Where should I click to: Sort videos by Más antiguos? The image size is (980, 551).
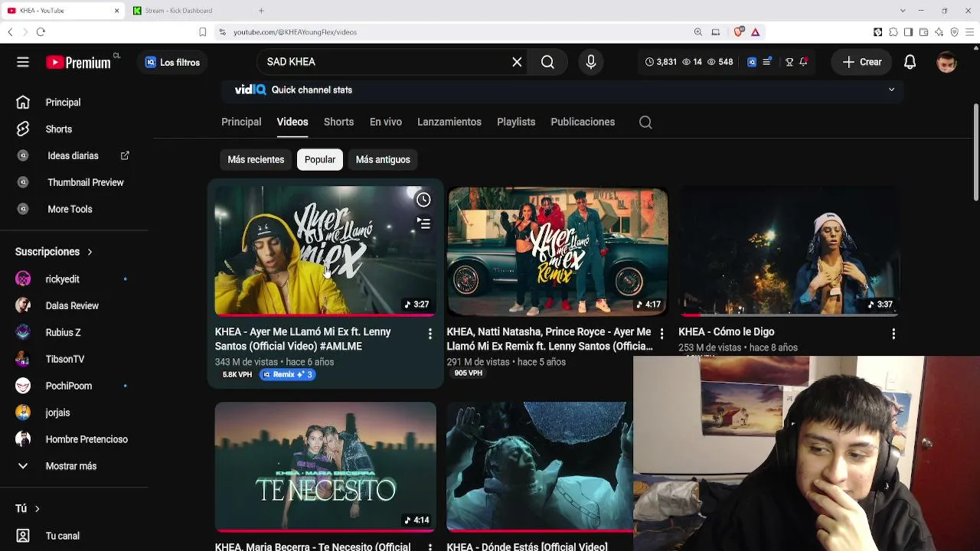pos(383,159)
